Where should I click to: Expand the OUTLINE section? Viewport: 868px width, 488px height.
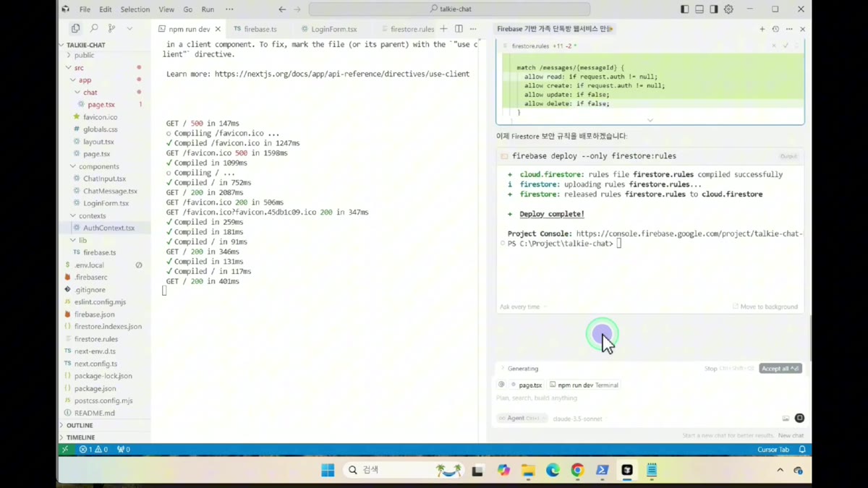(80, 425)
